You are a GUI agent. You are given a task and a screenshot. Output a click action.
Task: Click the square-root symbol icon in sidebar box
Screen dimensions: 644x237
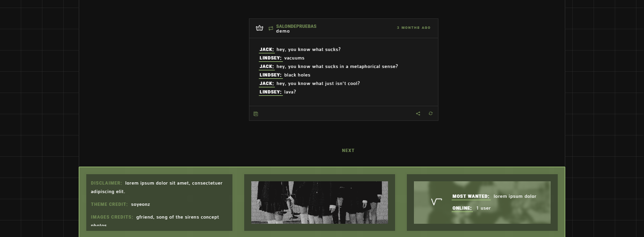[x=437, y=202]
